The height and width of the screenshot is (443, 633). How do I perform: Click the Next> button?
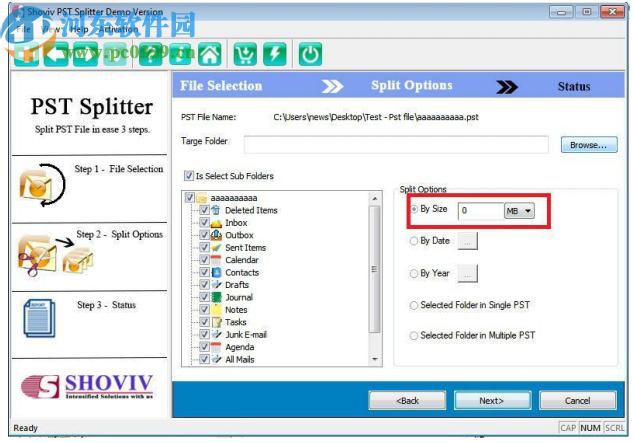(492, 401)
